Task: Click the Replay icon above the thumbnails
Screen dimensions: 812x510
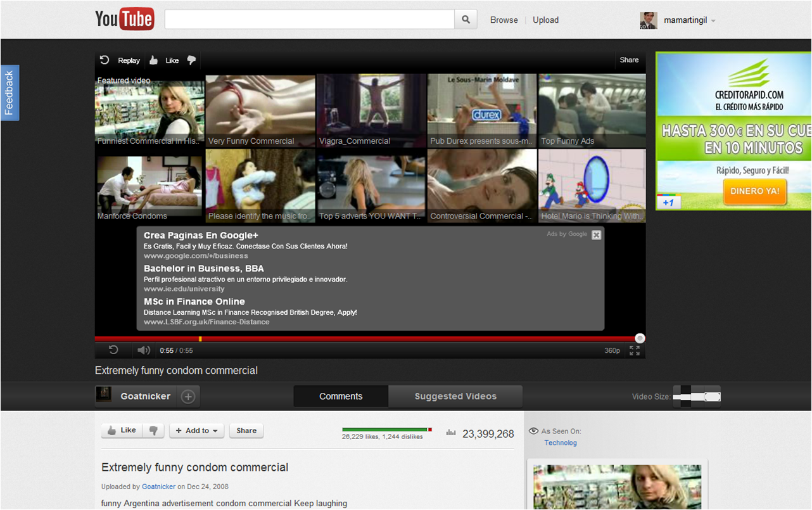Action: [x=105, y=60]
